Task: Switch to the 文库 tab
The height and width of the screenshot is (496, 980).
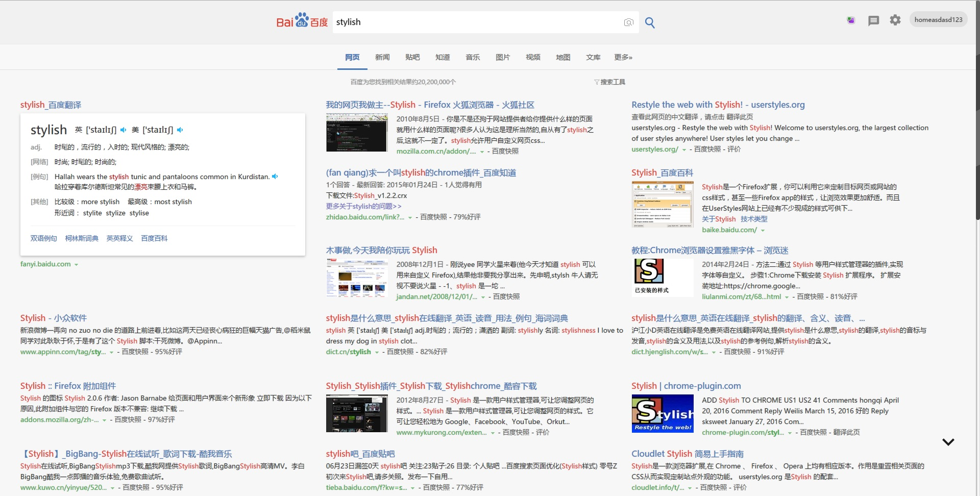Action: (593, 57)
